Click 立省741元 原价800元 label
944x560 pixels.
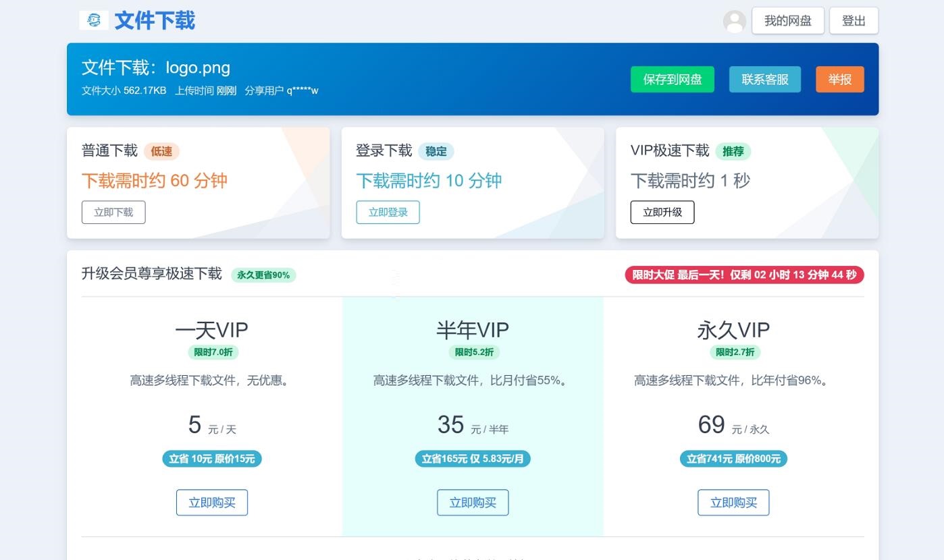(x=733, y=459)
